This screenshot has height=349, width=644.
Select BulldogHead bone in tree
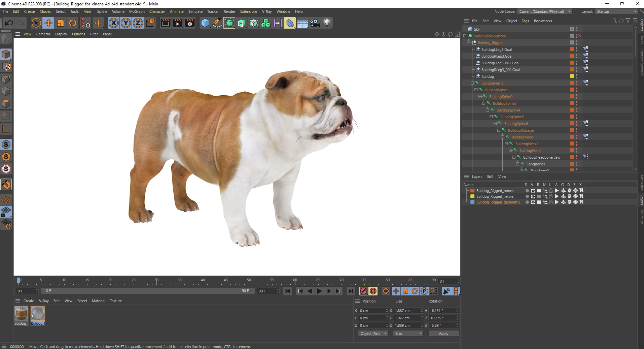530,151
